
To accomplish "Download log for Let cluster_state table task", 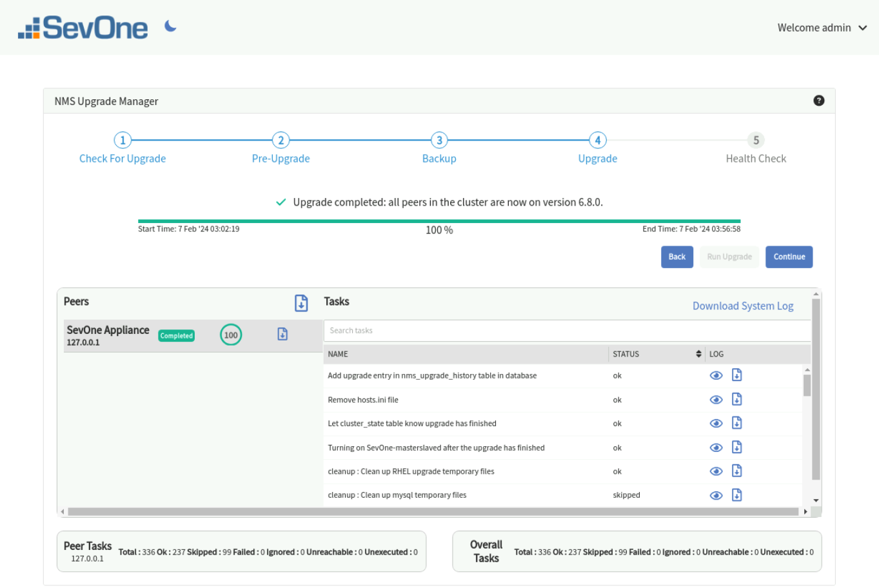I will (737, 423).
